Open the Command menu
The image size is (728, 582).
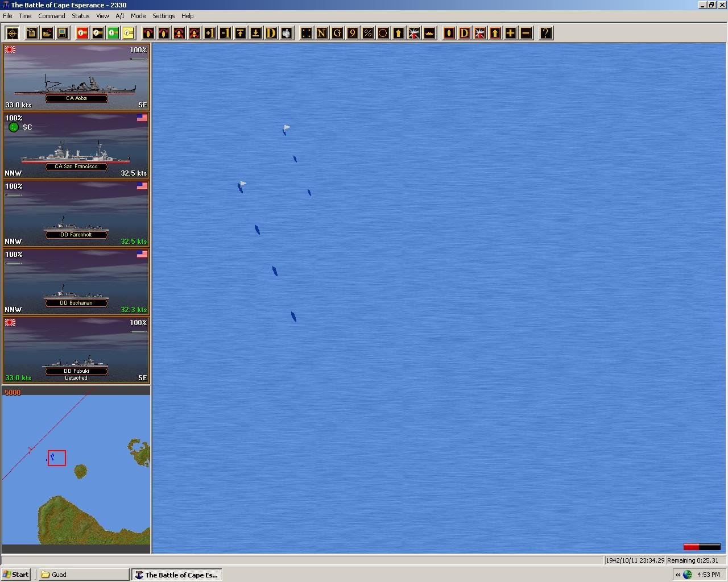pos(52,16)
